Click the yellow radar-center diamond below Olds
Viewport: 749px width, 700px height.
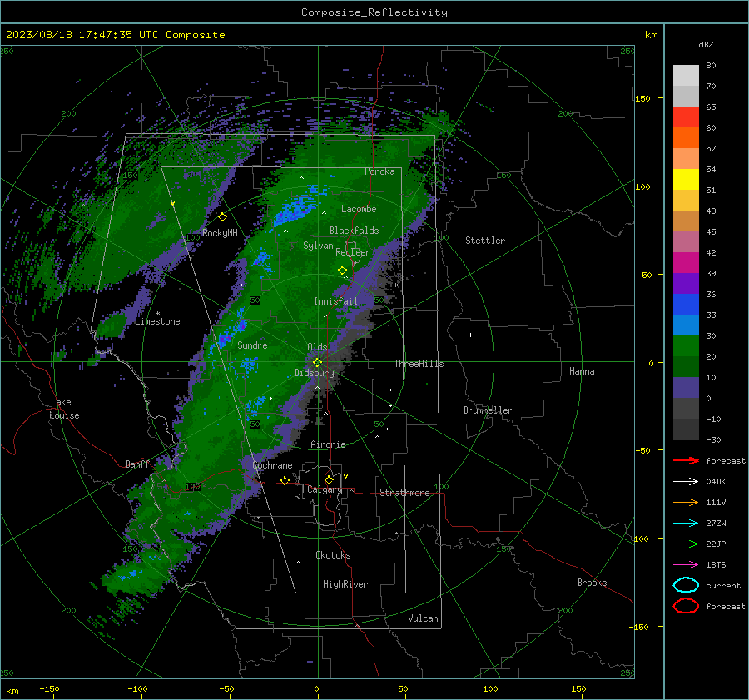pos(317,362)
